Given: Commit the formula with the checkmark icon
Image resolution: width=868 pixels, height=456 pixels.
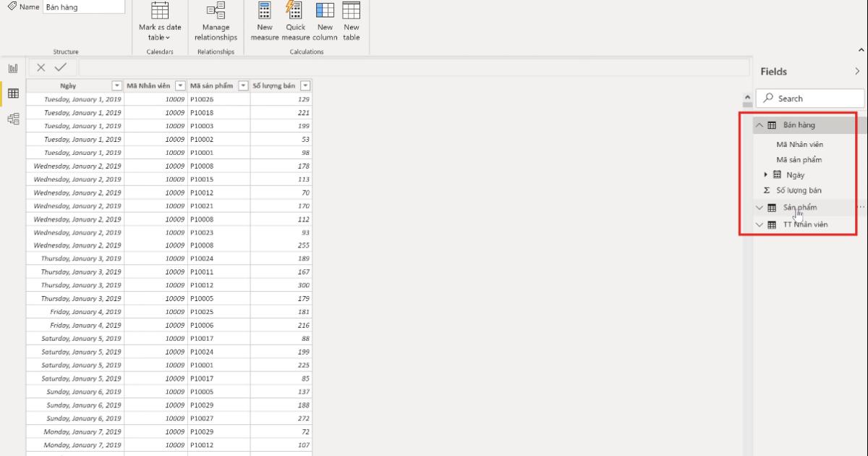Looking at the screenshot, I should pyautogui.click(x=61, y=67).
